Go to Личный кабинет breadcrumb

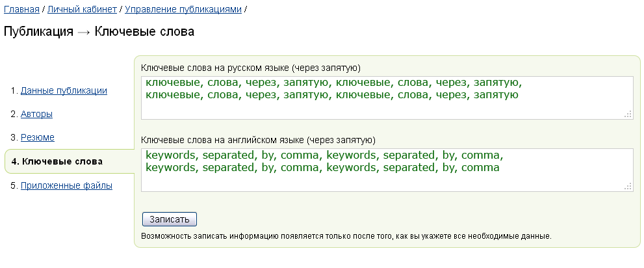pos(82,9)
